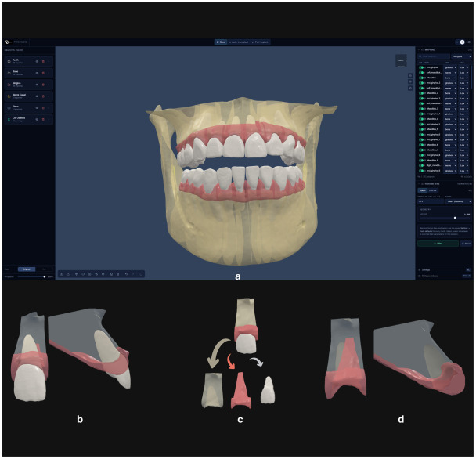The height and width of the screenshot is (459, 476).
Task: Switch to the Slice tab in the top bar
Action: click(221, 42)
